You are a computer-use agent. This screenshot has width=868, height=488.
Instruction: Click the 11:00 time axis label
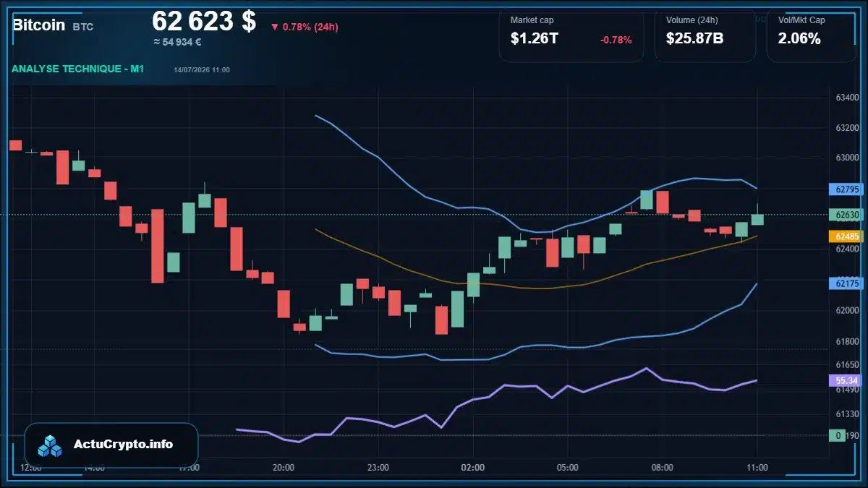click(757, 468)
